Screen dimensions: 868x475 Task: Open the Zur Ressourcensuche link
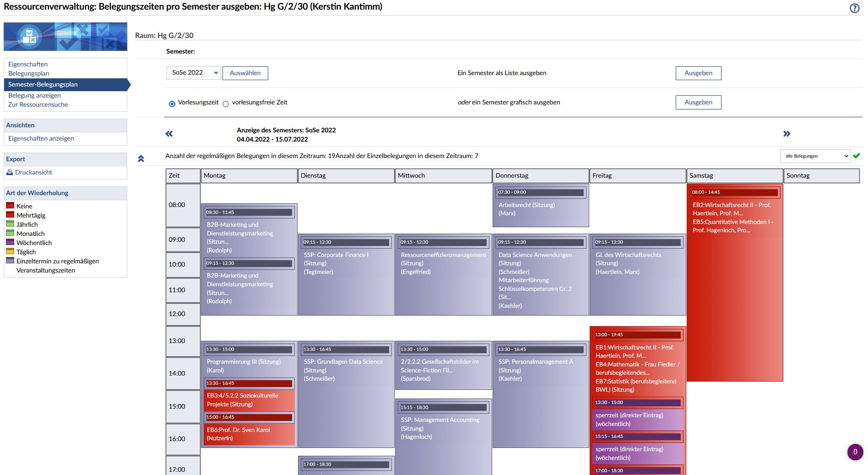pyautogui.click(x=38, y=104)
